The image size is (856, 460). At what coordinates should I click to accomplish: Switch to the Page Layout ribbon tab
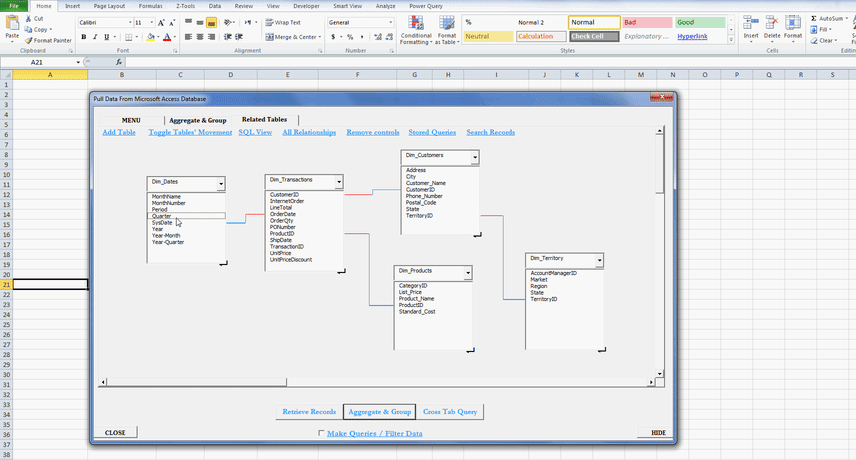click(x=109, y=6)
